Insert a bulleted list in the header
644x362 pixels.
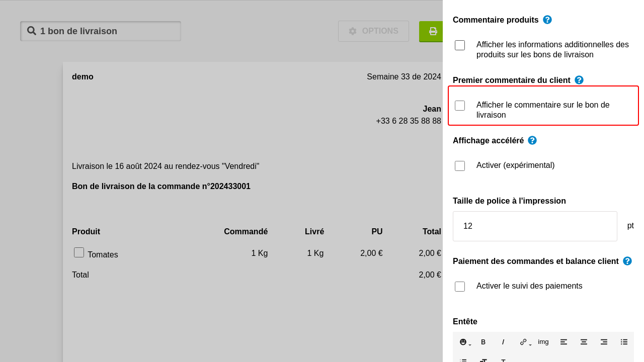tap(624, 342)
